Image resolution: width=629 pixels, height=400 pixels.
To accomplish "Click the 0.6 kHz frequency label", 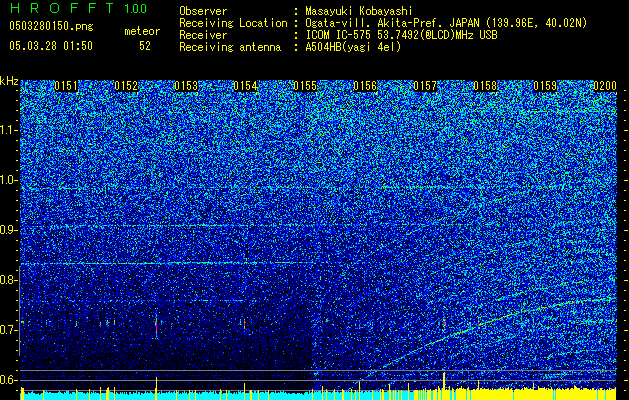I will coord(9,380).
